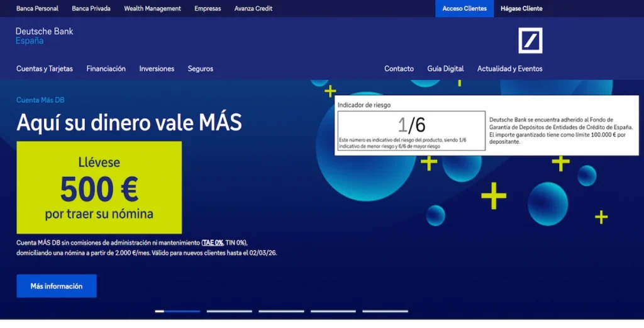Viewport: 644px width, 328px height.
Task: Select the Empresas top menu item
Action: (x=208, y=8)
